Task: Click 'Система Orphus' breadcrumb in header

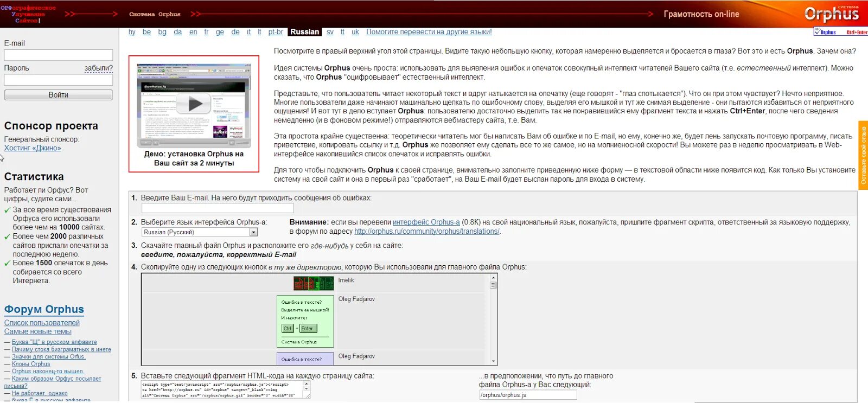Action: (x=155, y=14)
